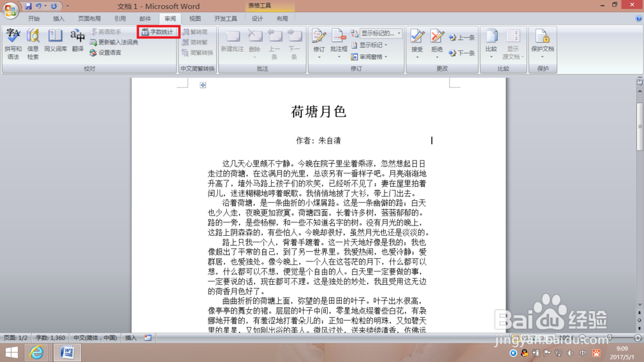This screenshot has height=362, width=644.
Task: Click 新建批注 new comment
Action: (232, 41)
